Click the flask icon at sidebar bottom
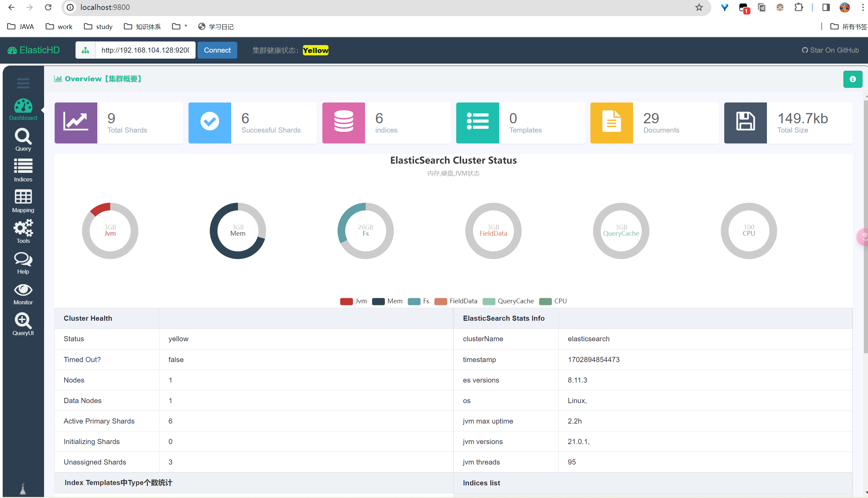Viewport: 868px width, 498px height. click(x=23, y=488)
